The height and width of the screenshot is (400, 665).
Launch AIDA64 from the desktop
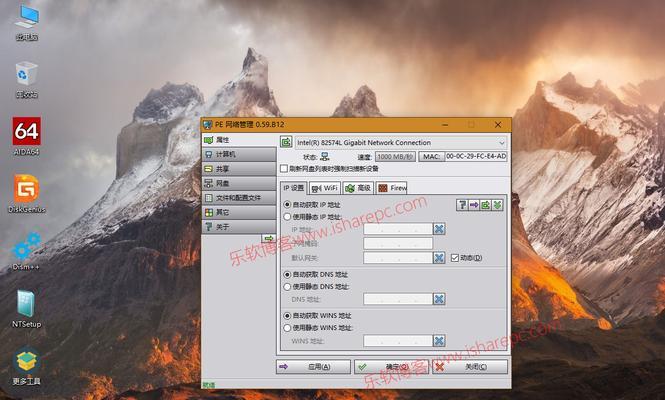point(27,136)
